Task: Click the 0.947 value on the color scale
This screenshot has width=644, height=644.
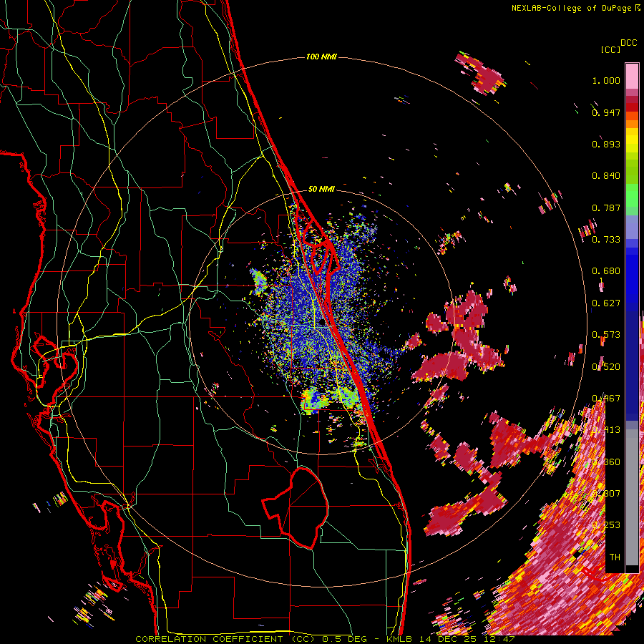Action: (606, 112)
